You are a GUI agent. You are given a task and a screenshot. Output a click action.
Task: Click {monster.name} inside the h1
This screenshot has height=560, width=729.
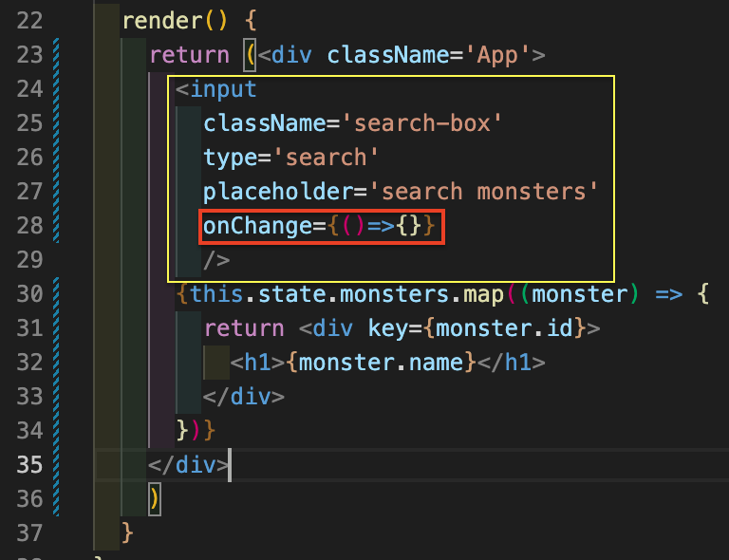[x=382, y=363]
